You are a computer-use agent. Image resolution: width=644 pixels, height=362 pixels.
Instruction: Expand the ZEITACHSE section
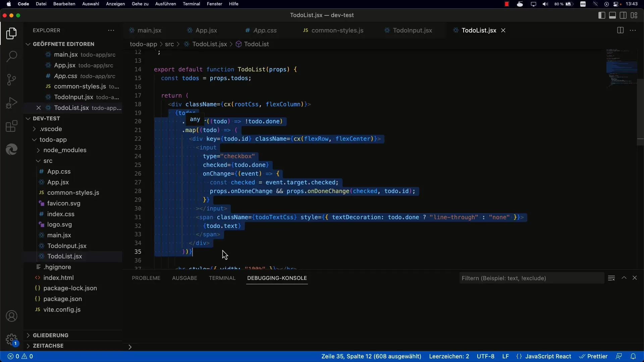[48, 346]
